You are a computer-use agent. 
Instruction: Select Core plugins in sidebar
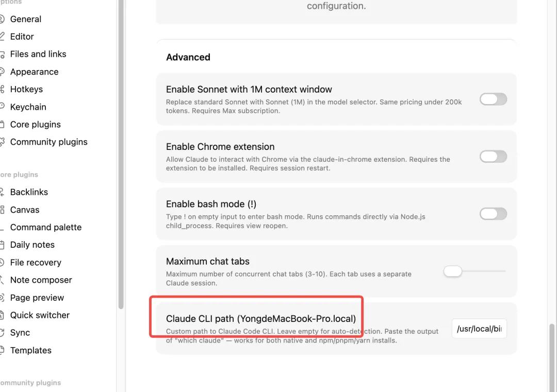(x=35, y=124)
